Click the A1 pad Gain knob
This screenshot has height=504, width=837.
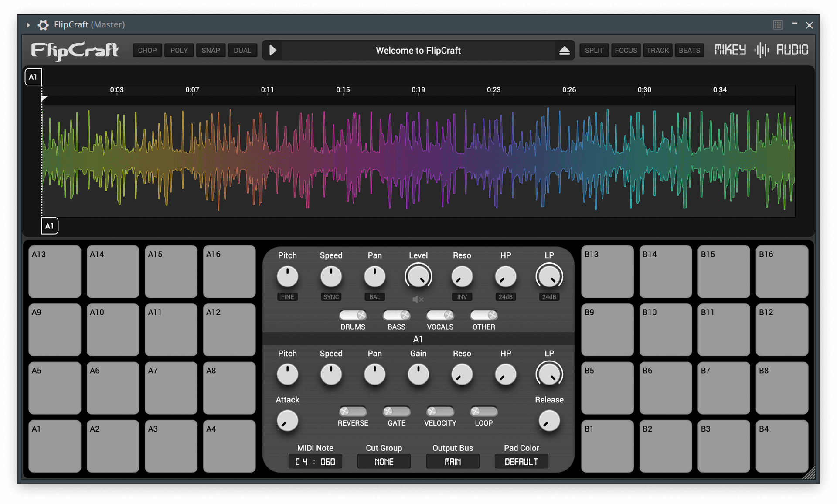click(x=418, y=375)
